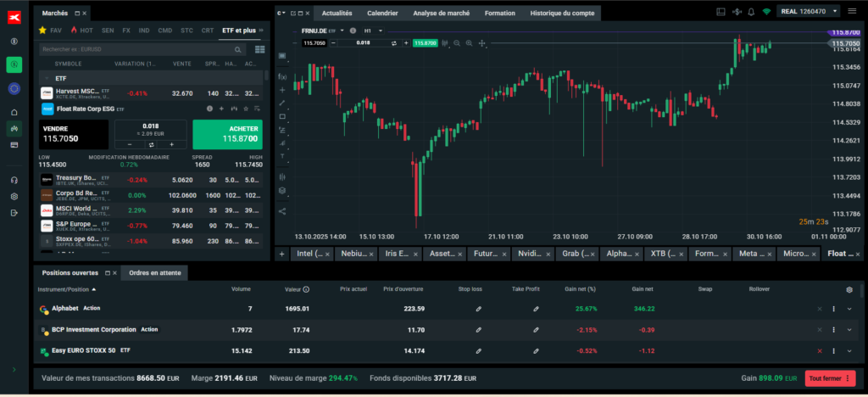Open the layout panel icon in top bar
The width and height of the screenshot is (868, 397).
(x=721, y=12)
